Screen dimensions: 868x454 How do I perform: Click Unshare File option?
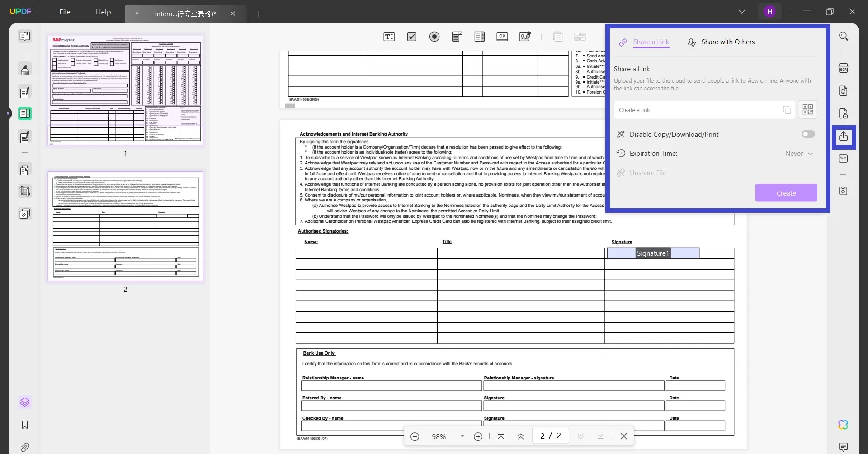(642, 173)
